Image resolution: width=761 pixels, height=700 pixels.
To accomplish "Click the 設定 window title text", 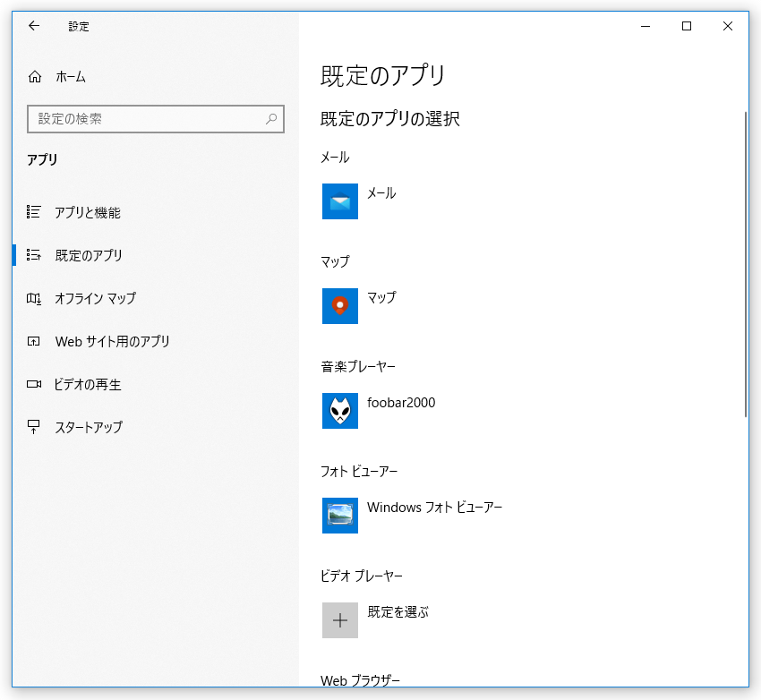I will (x=79, y=27).
